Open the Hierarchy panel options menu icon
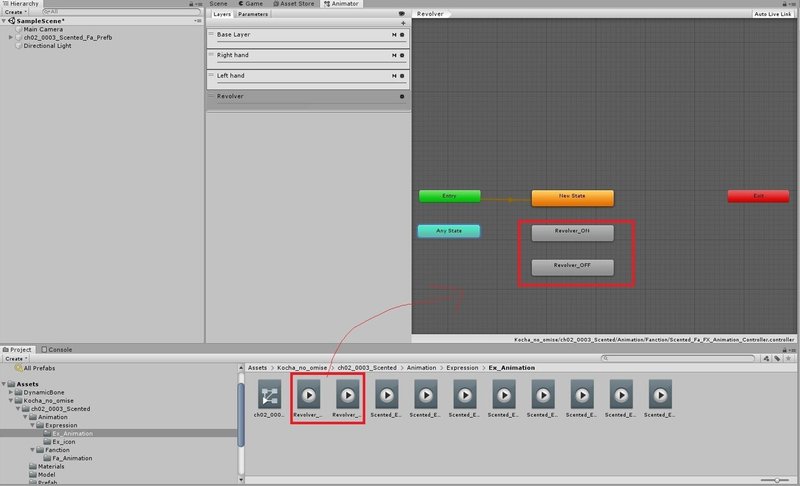 pos(198,4)
